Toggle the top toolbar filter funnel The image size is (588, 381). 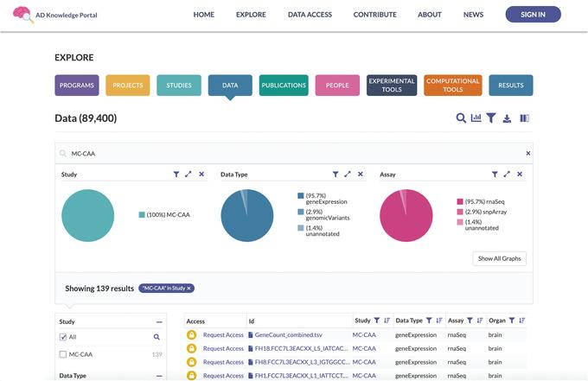point(491,118)
